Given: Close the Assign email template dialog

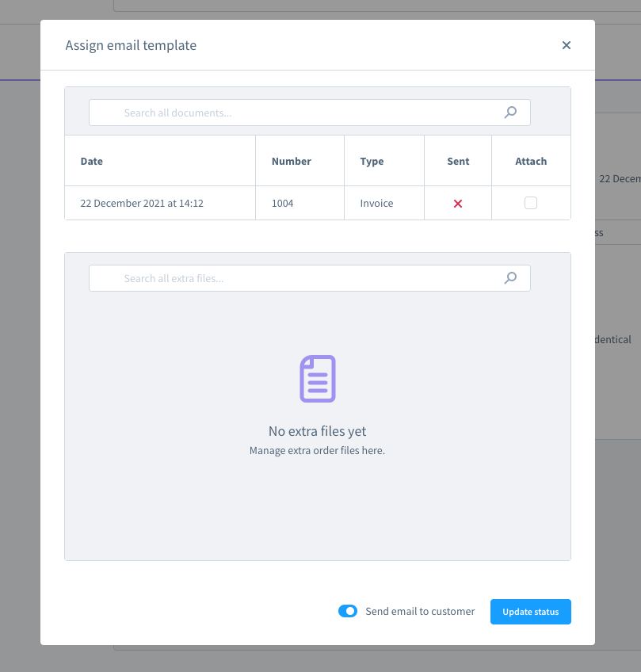Looking at the screenshot, I should 567,45.
